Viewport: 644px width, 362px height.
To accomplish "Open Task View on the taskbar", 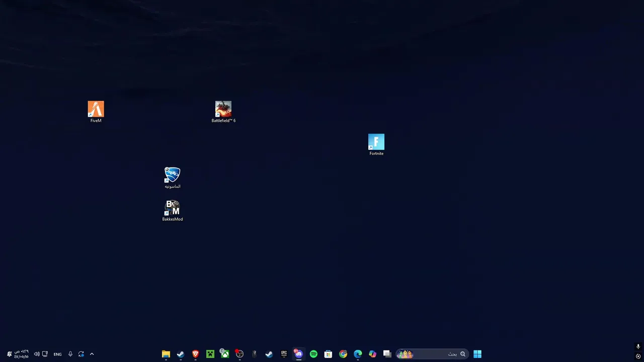I will tap(387, 354).
